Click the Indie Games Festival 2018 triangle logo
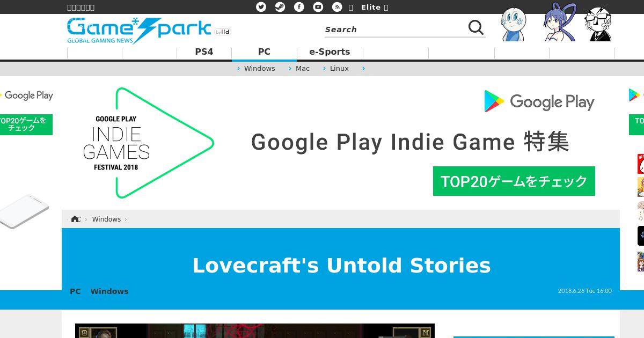The image size is (644, 338). pos(149,143)
